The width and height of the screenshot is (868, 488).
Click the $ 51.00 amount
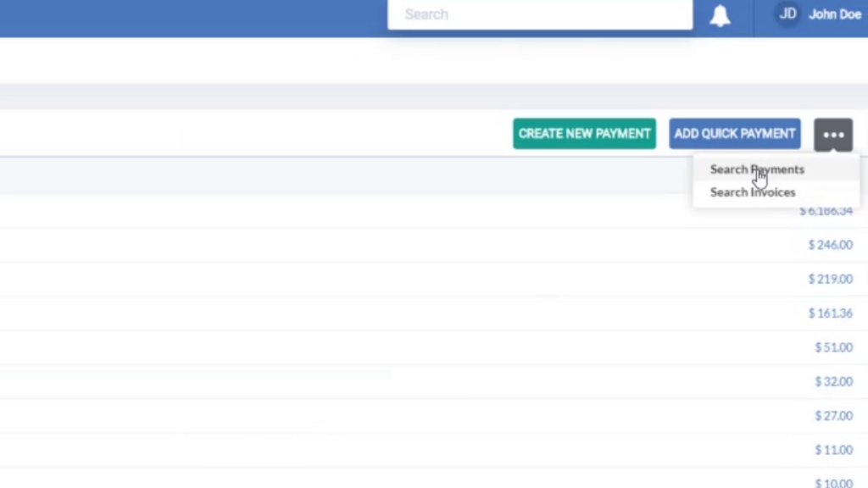click(834, 347)
